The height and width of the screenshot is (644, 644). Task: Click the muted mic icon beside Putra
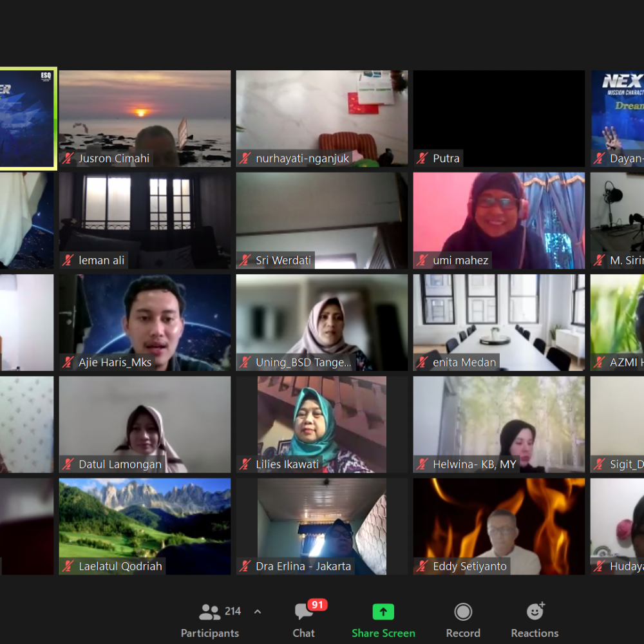coord(422,158)
